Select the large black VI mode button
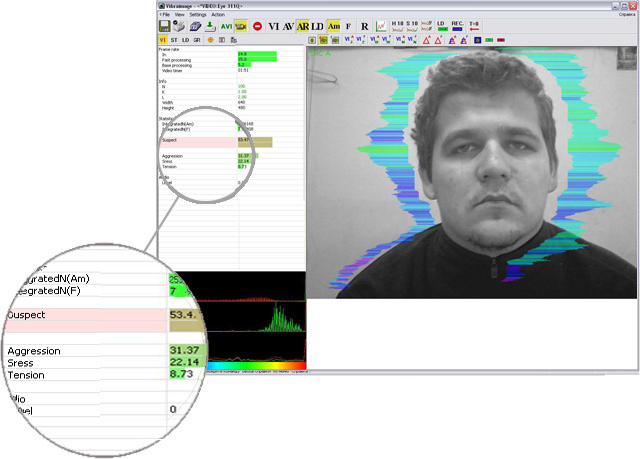 click(x=273, y=27)
